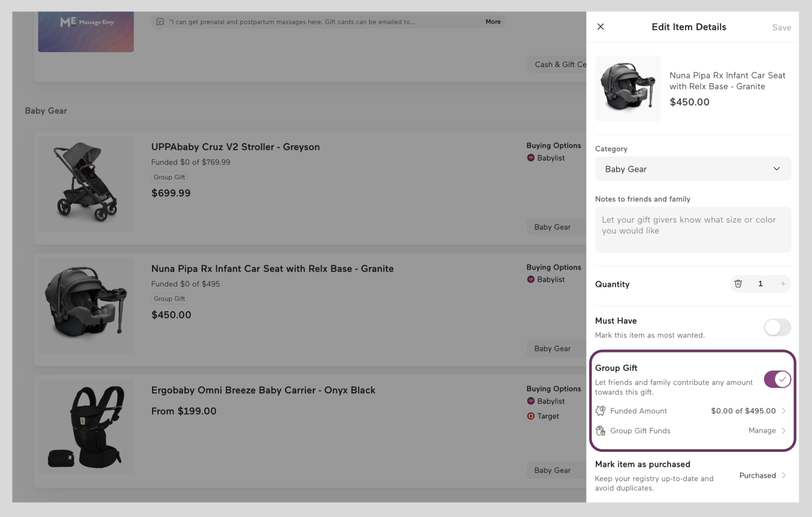Click the piggy bank Funded Amount icon
This screenshot has height=517, width=812.
click(x=600, y=410)
